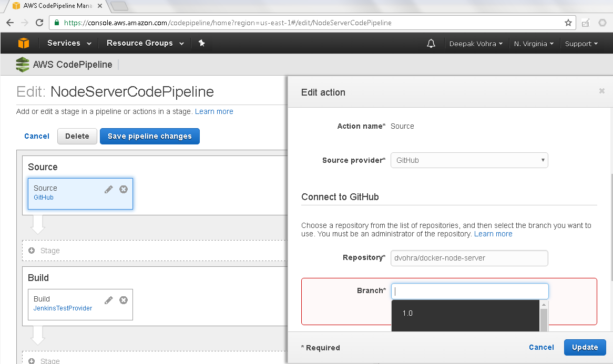Edit the Build action pencil icon
This screenshot has width=613, height=364.
(x=109, y=300)
